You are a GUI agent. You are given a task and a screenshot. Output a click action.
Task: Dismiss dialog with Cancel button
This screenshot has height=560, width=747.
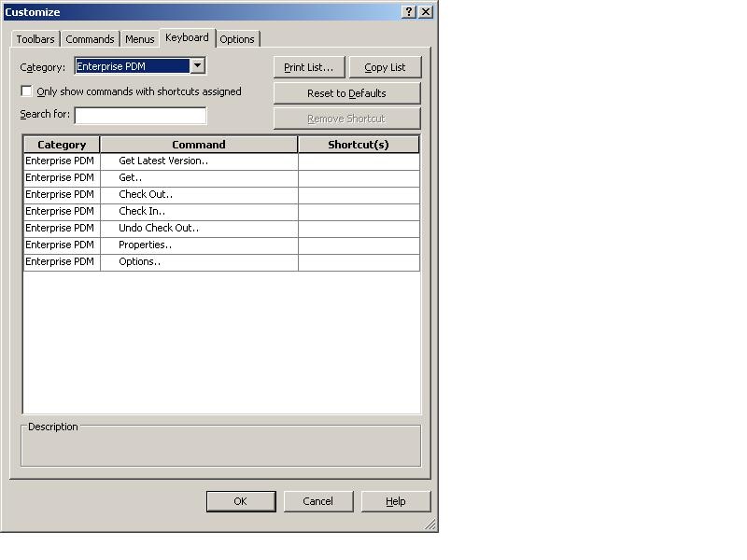(318, 501)
